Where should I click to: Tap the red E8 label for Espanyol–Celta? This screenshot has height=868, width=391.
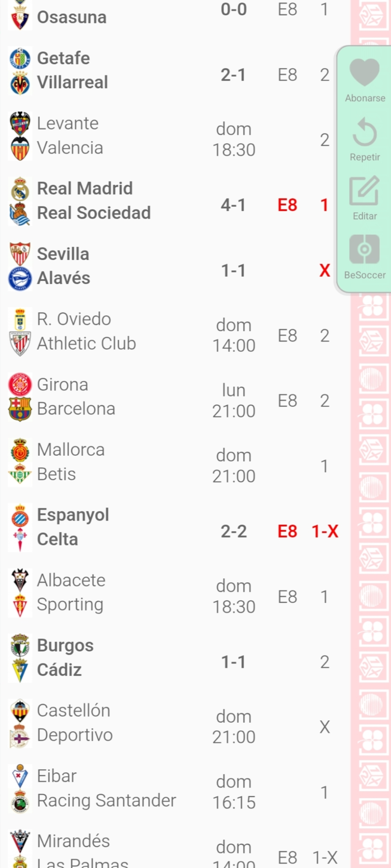tap(287, 531)
